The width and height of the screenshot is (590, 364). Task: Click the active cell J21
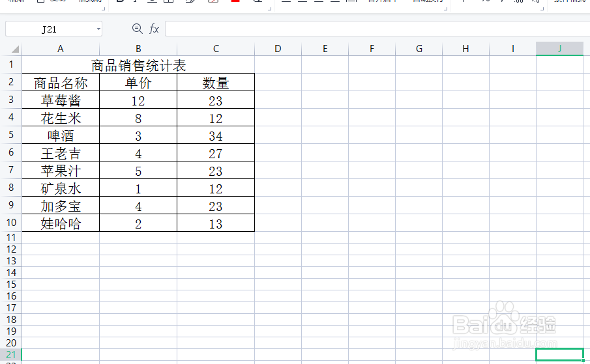click(x=559, y=355)
